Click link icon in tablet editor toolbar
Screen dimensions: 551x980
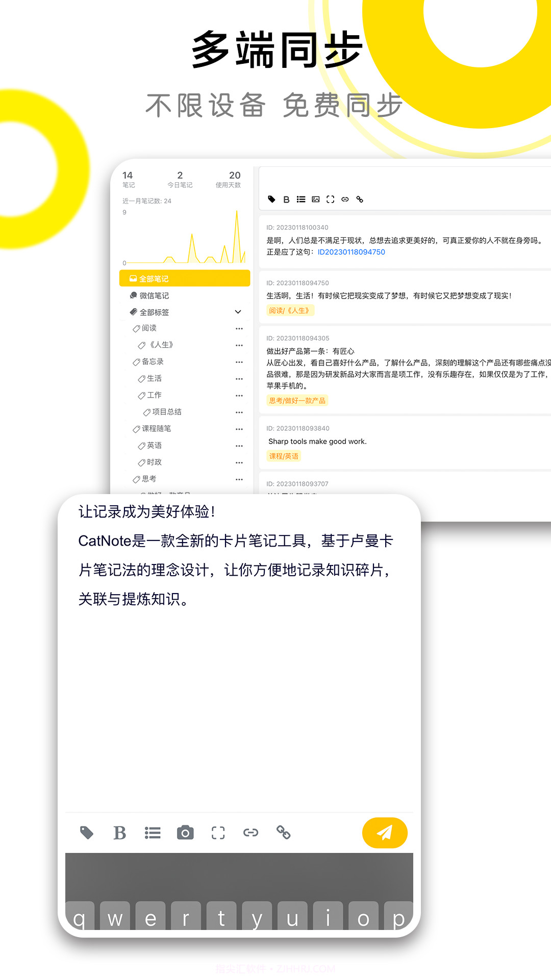[x=345, y=199]
